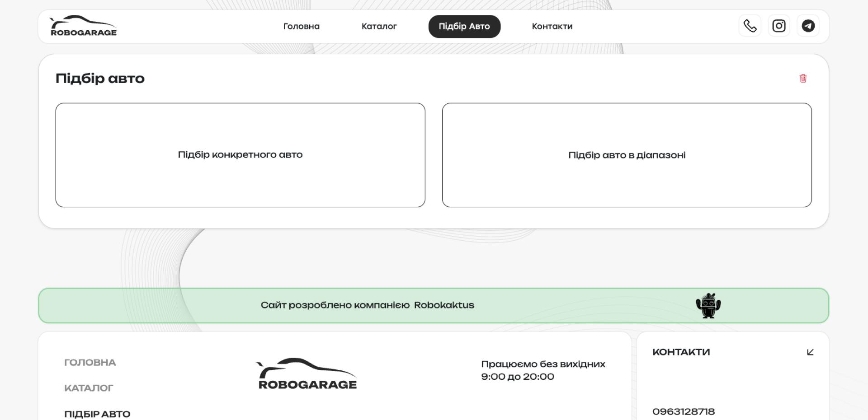Click the Robokaktus developer credit link
Screen dimensions: 868x420
point(443,305)
